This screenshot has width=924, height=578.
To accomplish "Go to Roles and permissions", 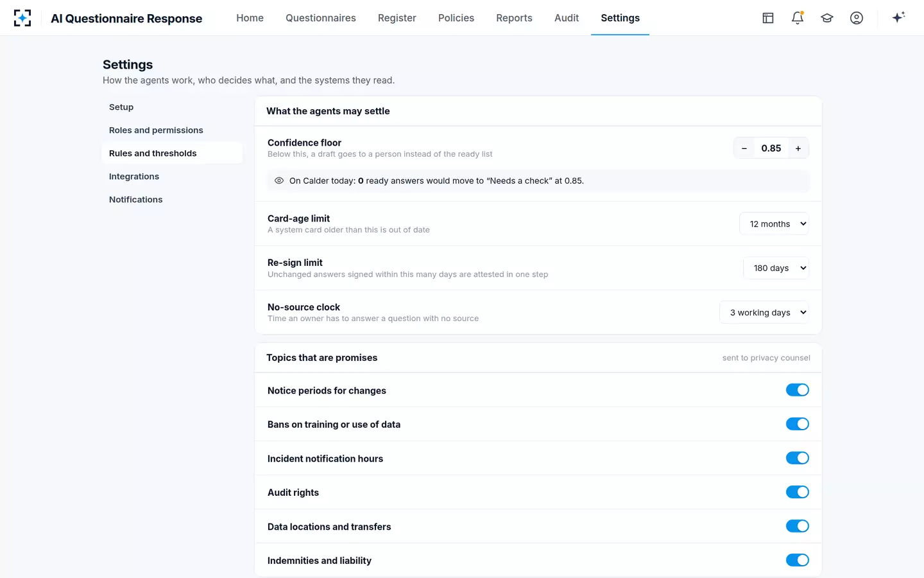I will click(172, 130).
